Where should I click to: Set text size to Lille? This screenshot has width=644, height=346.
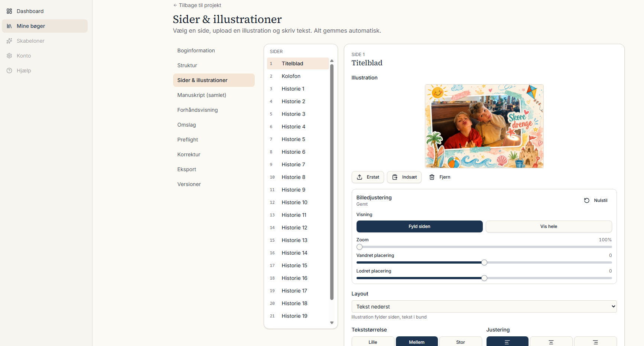(373, 342)
